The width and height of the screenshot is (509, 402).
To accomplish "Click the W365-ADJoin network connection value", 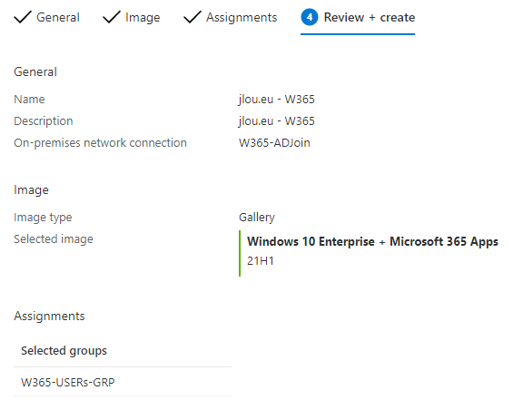I will tap(274, 143).
